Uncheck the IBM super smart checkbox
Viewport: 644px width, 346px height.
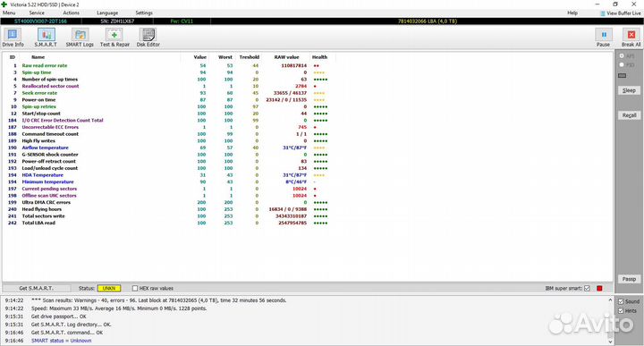coord(587,288)
